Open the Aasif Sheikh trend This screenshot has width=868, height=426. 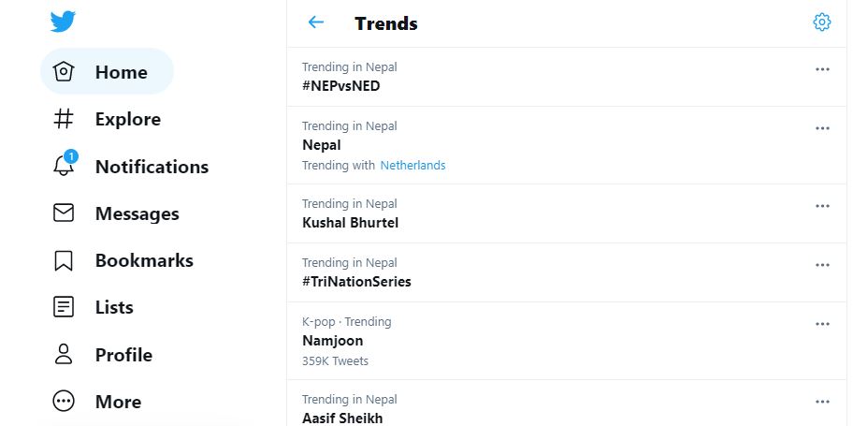pyautogui.click(x=342, y=419)
